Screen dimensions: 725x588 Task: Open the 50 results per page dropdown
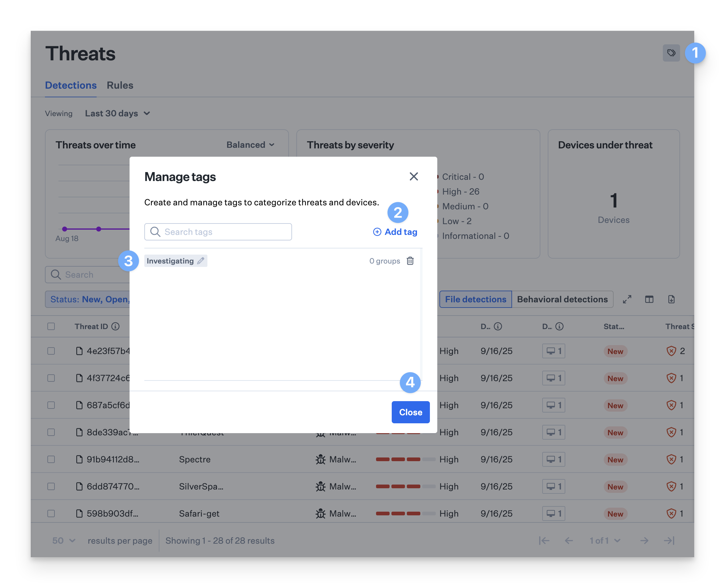tap(64, 541)
